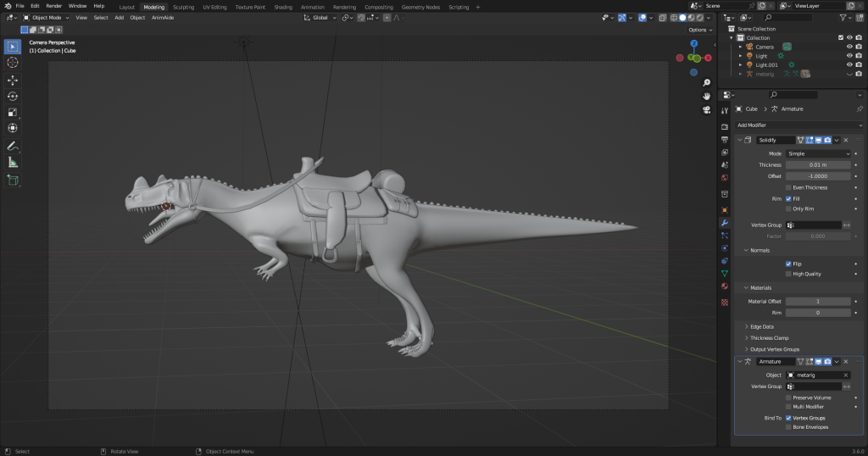Open the Modifier properties wrench tab
This screenshot has width=868, height=456.
(725, 222)
